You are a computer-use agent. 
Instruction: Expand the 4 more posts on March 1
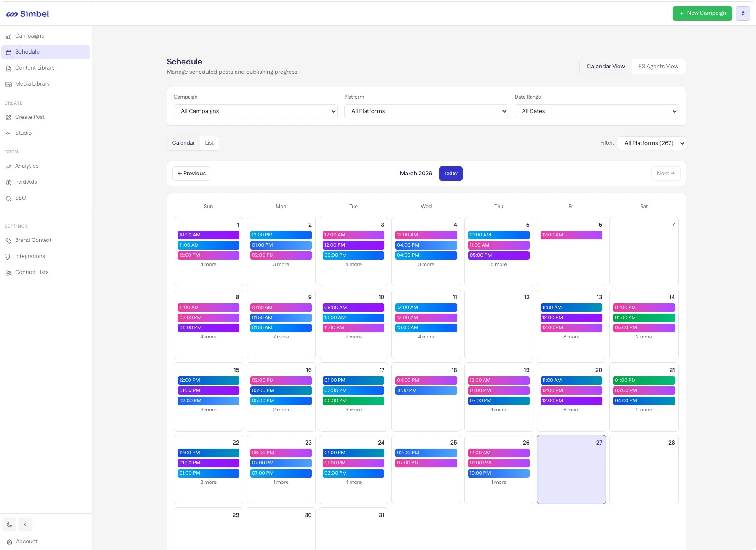208,264
